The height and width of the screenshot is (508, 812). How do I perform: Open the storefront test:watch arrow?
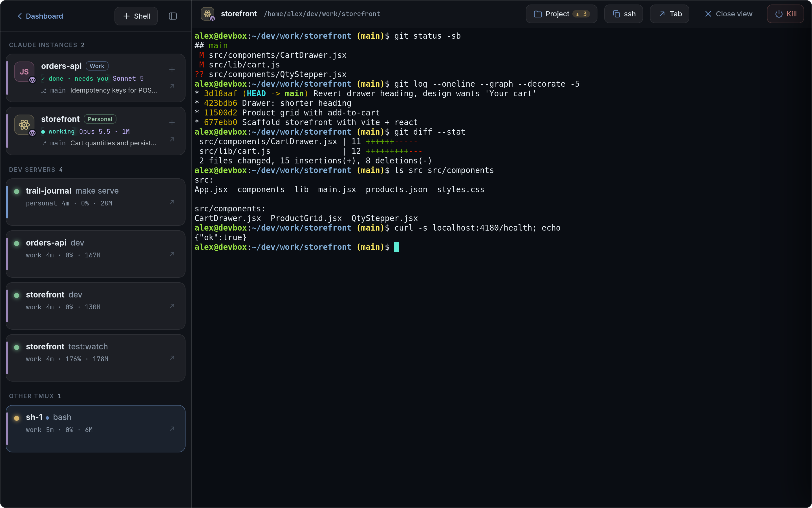pyautogui.click(x=172, y=358)
